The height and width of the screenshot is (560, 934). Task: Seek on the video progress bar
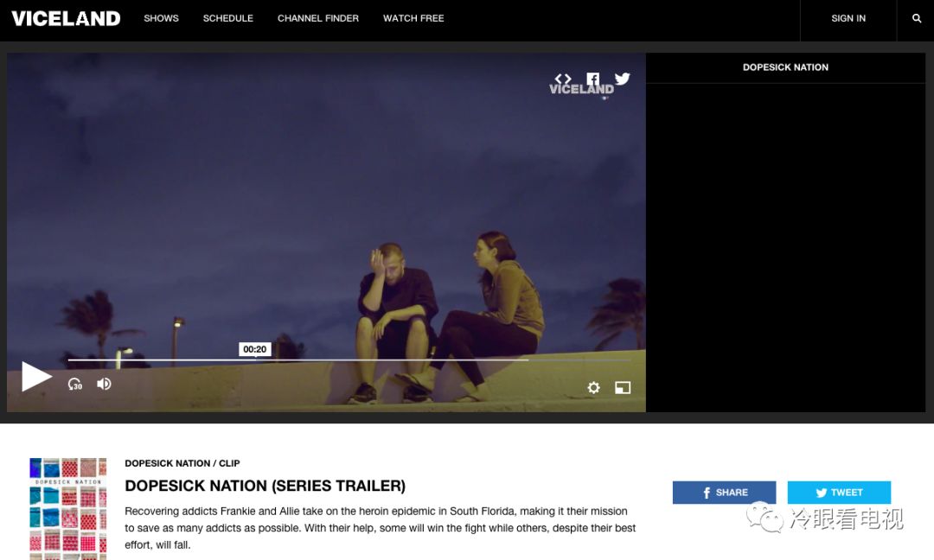coord(346,360)
